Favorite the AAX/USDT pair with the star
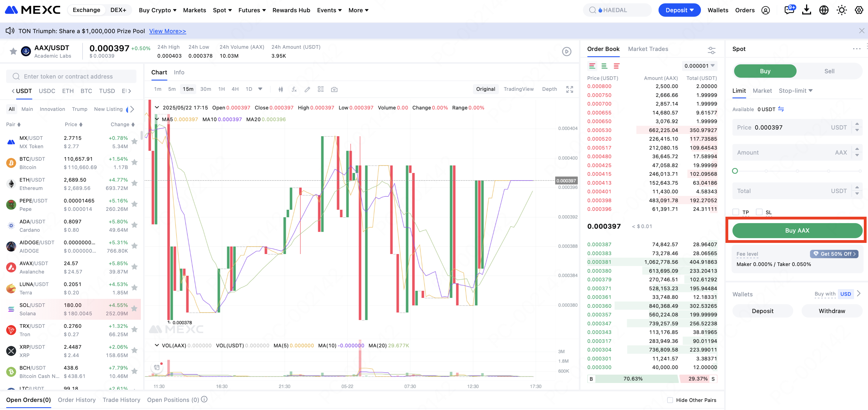Image resolution: width=868 pixels, height=410 pixels. click(13, 51)
